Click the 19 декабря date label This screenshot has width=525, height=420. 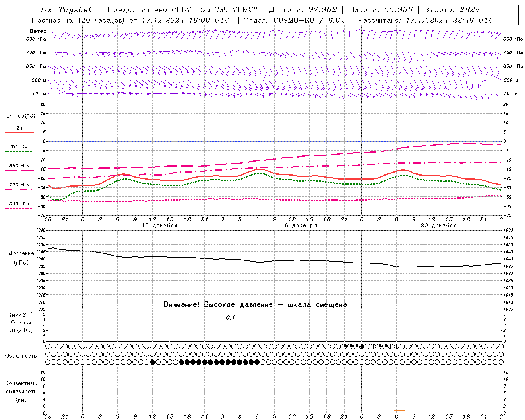[x=299, y=226]
